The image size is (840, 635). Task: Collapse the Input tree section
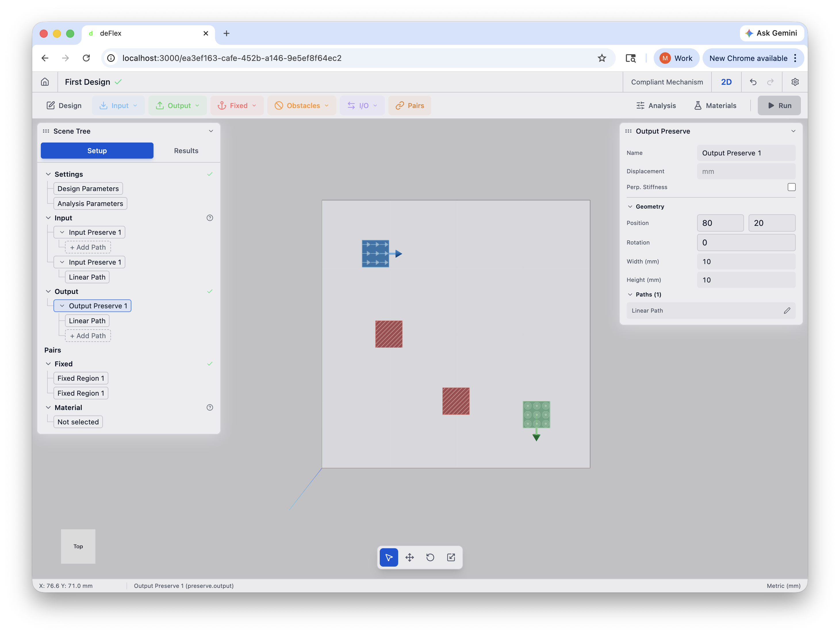click(x=48, y=218)
